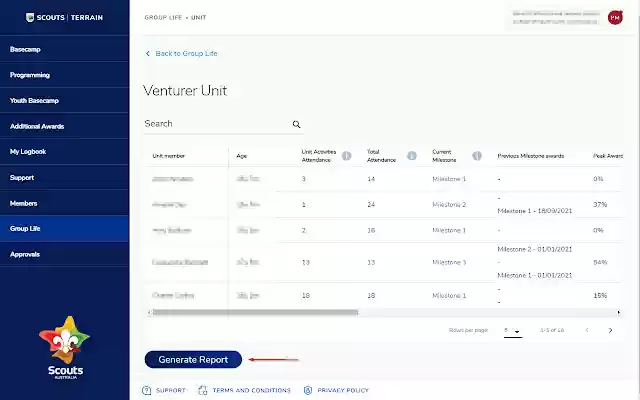The height and width of the screenshot is (400, 640).
Task: Open Additional Awards in the sidebar
Action: 64,126
